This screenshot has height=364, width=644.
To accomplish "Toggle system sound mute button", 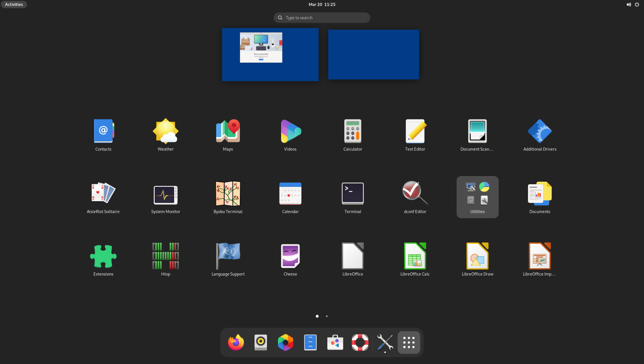I will pyautogui.click(x=629, y=4).
